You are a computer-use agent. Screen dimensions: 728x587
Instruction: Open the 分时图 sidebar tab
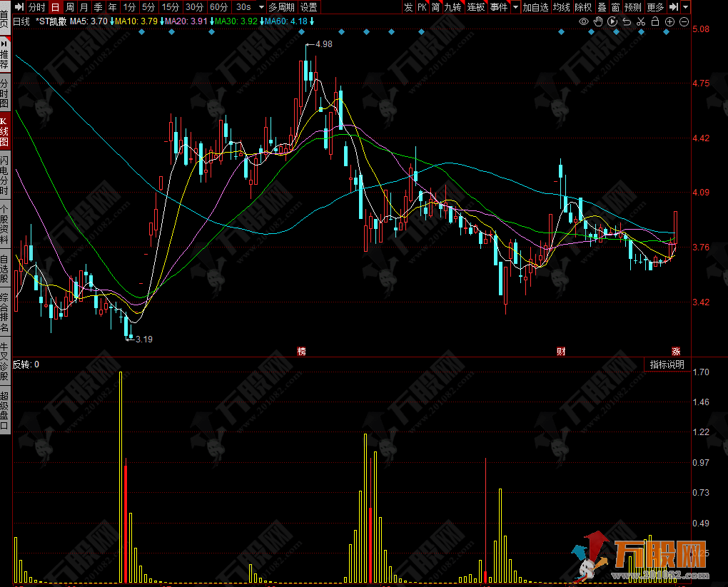pyautogui.click(x=4, y=93)
